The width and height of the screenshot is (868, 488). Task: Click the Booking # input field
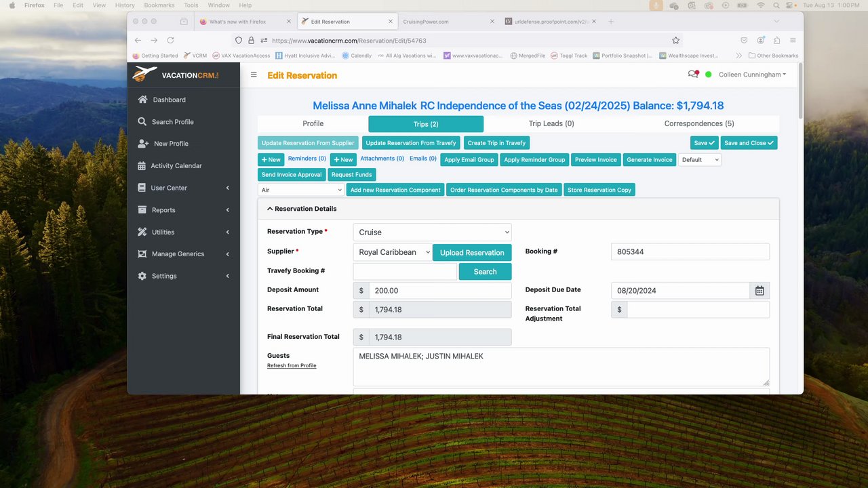690,251
